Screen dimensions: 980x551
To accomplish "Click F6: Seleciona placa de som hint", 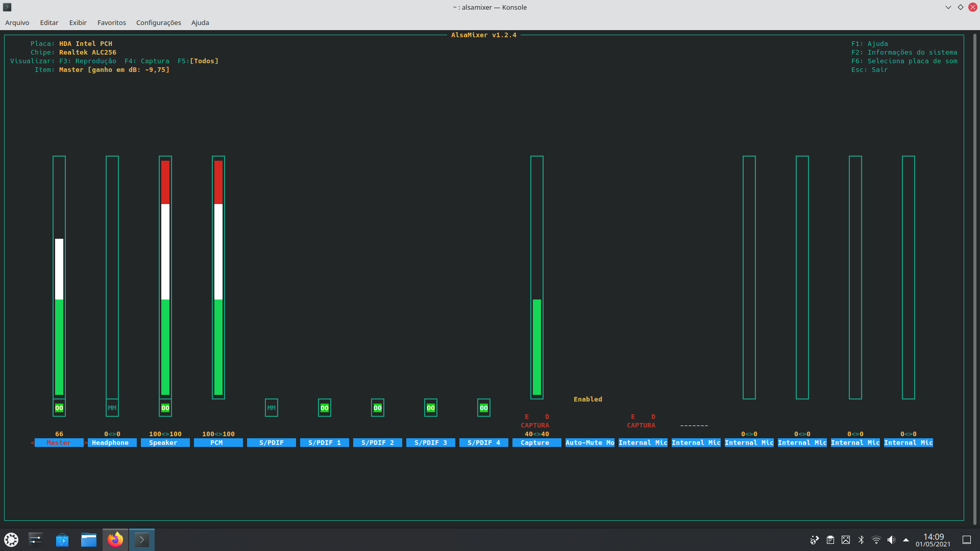I will click(904, 61).
